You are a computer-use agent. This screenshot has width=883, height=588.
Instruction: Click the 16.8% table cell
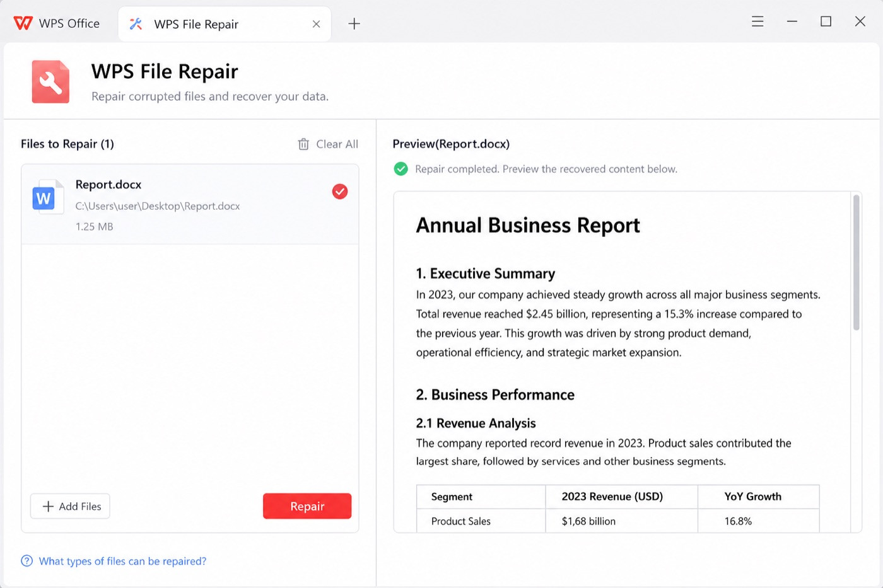[x=758, y=521]
